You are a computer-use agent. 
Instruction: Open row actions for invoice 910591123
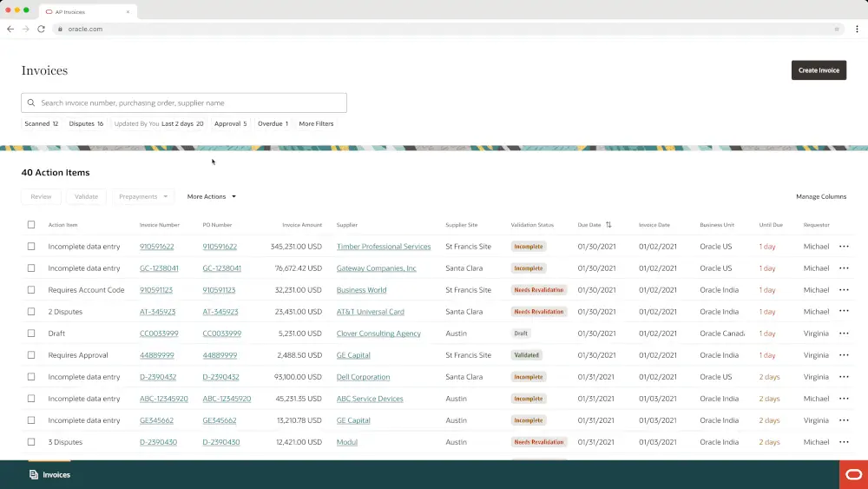(844, 289)
